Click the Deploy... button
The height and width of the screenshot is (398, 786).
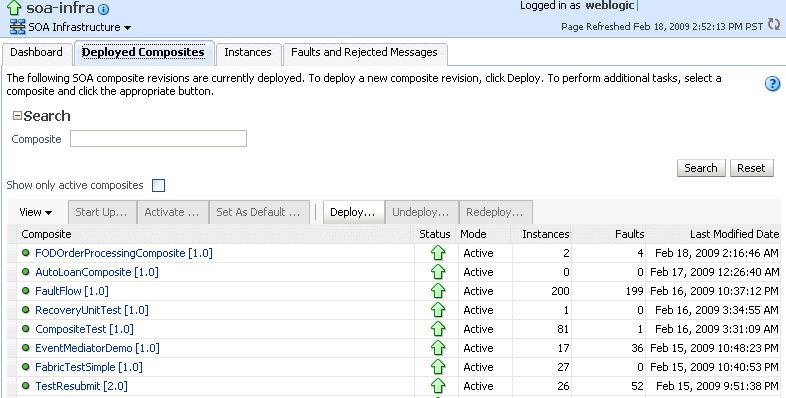(x=353, y=212)
